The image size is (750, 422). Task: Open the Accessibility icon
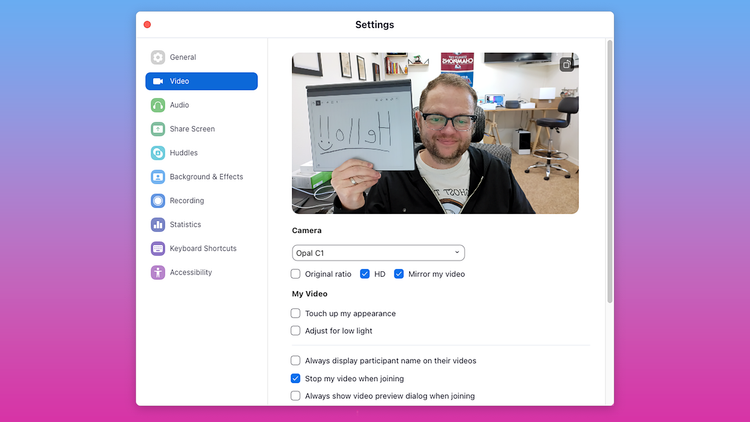pos(158,273)
